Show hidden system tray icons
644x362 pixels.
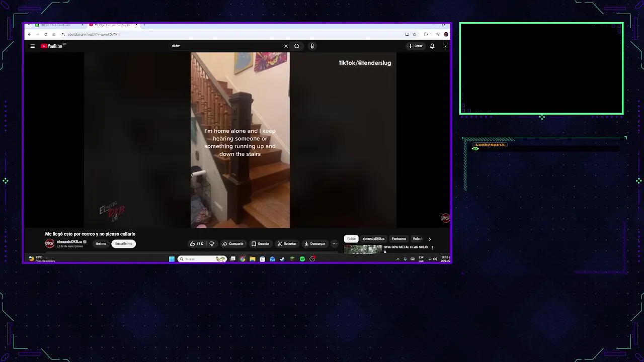tap(398, 259)
